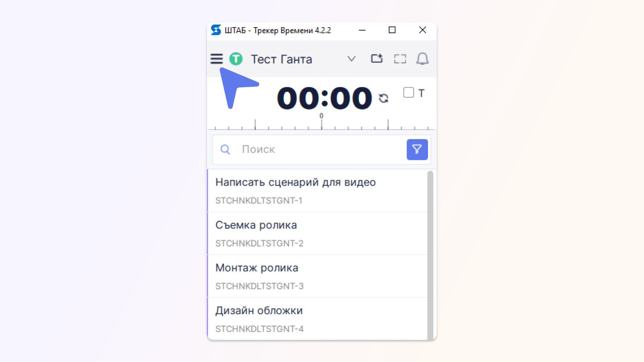This screenshot has height=362, width=644.
Task: Close the Трекер Времени window
Action: tap(422, 30)
